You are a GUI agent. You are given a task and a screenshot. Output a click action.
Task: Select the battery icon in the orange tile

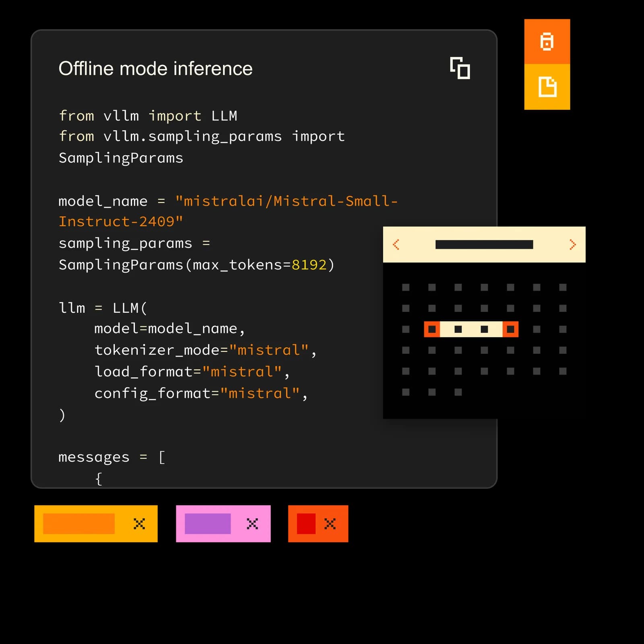coord(547,42)
